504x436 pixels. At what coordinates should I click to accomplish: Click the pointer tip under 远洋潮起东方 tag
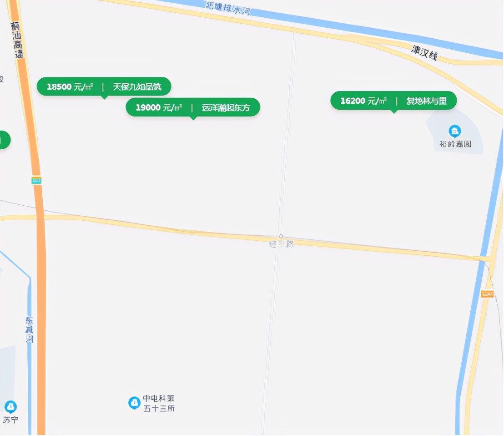tap(193, 119)
